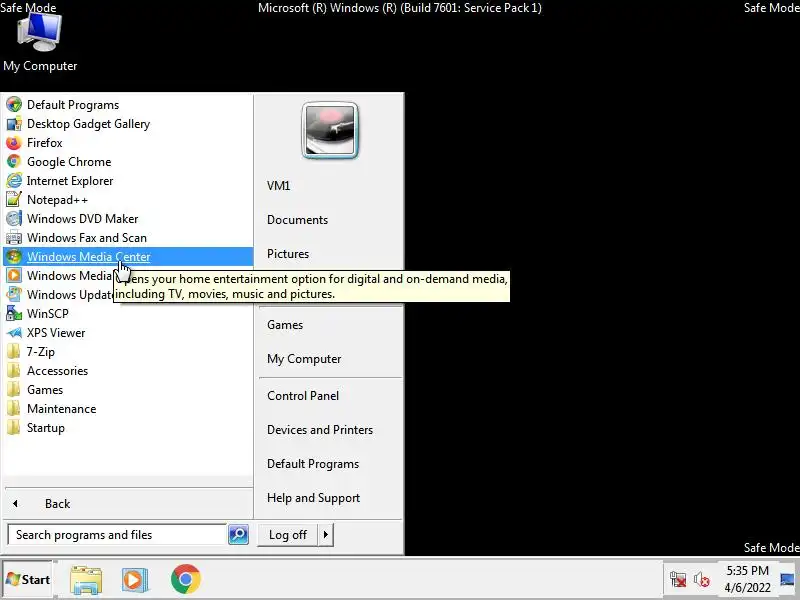Open Windows Media Player from the taskbar
Viewport: 800px width, 600px height.
click(135, 579)
